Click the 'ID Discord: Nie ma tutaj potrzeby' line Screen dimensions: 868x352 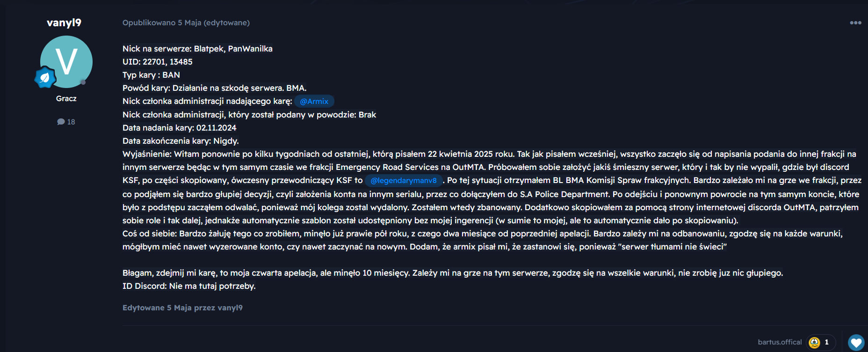coord(189,286)
